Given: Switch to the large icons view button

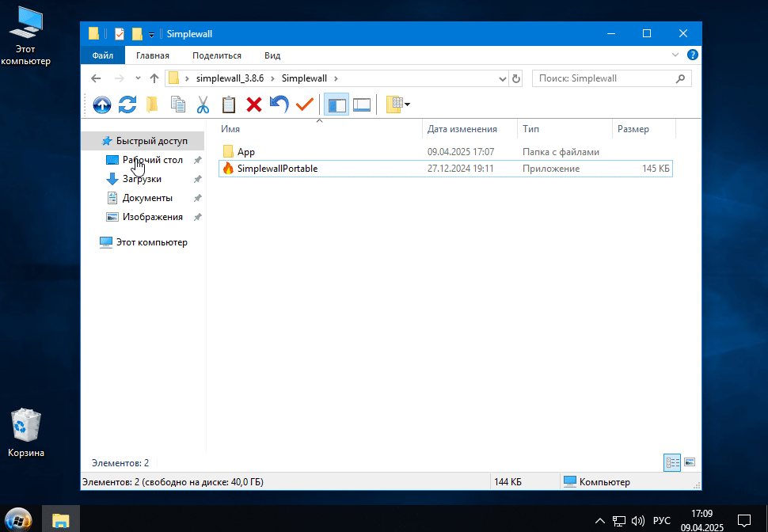Looking at the screenshot, I should coord(690,462).
